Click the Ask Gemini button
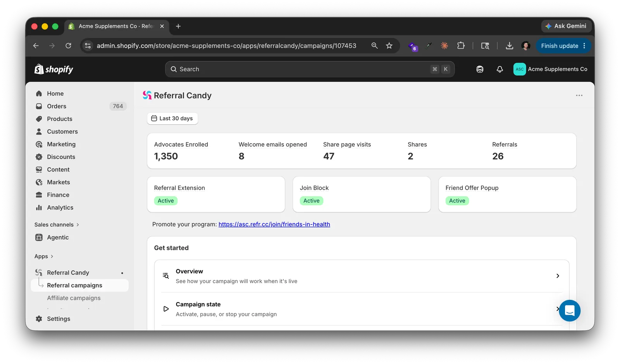Viewport: 620px width, 364px height. (566, 26)
